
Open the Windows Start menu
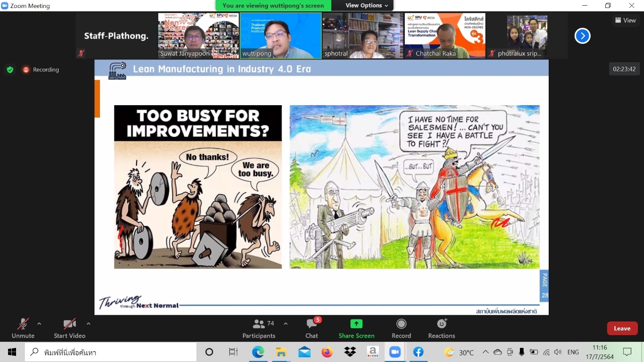[11, 352]
